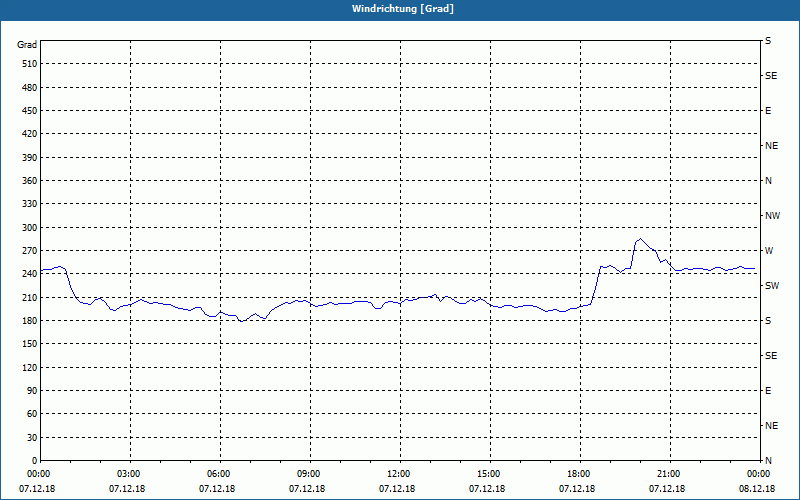Viewport: 800px width, 500px height.
Task: Select the 120 value on the y-axis
Action: (x=30, y=368)
